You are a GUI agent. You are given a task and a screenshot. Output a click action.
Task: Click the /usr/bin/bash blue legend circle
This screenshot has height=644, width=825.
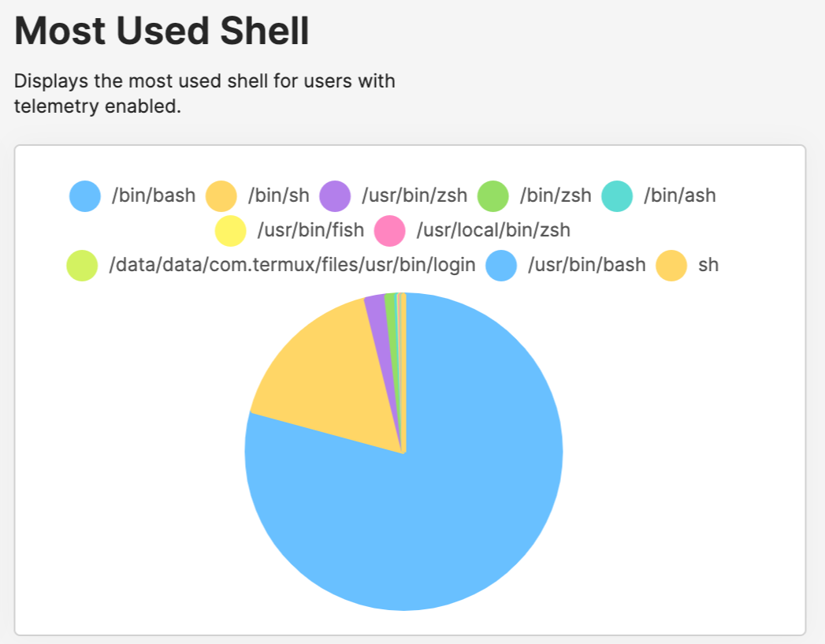[x=501, y=265]
